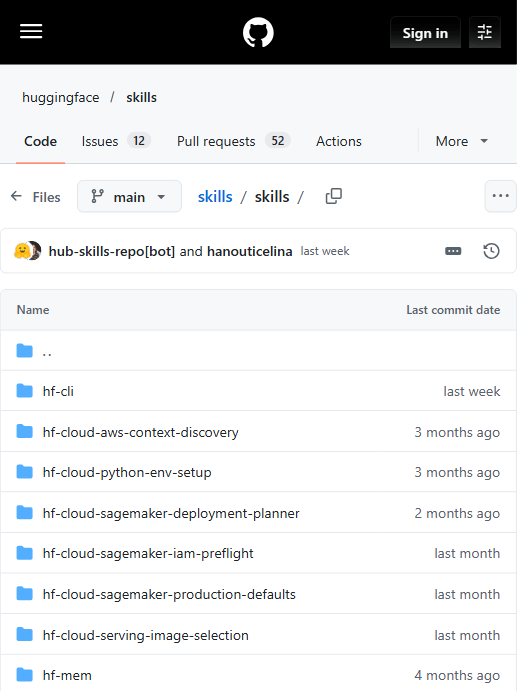Open the skills repository link
Viewport: 517px width, 691px height.
pos(141,97)
